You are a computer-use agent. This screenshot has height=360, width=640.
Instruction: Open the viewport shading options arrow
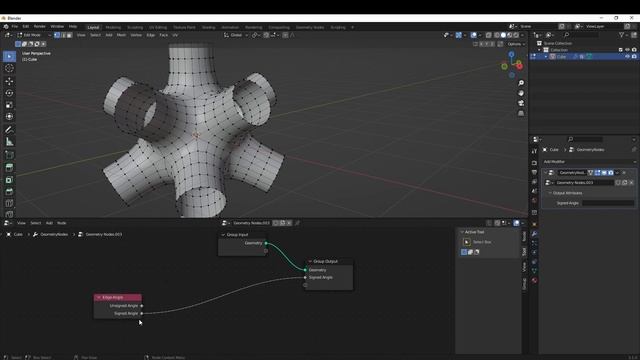tap(522, 35)
